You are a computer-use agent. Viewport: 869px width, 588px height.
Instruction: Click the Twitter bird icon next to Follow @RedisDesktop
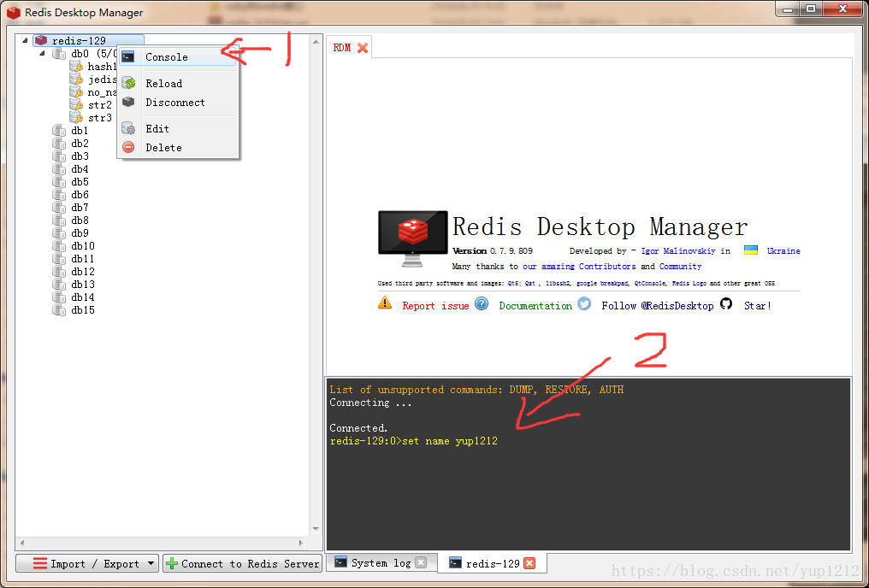point(583,304)
